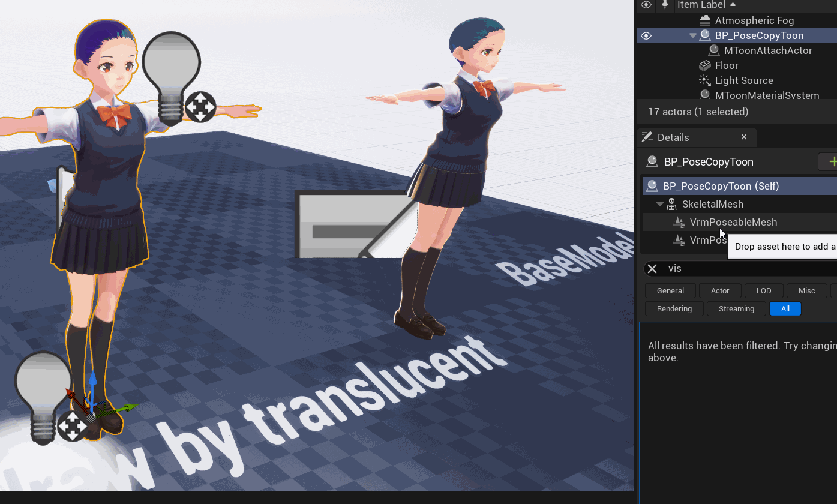The image size is (837, 504).
Task: Click the BP_PoseCopyToon (Self) row icon
Action: tap(651, 186)
